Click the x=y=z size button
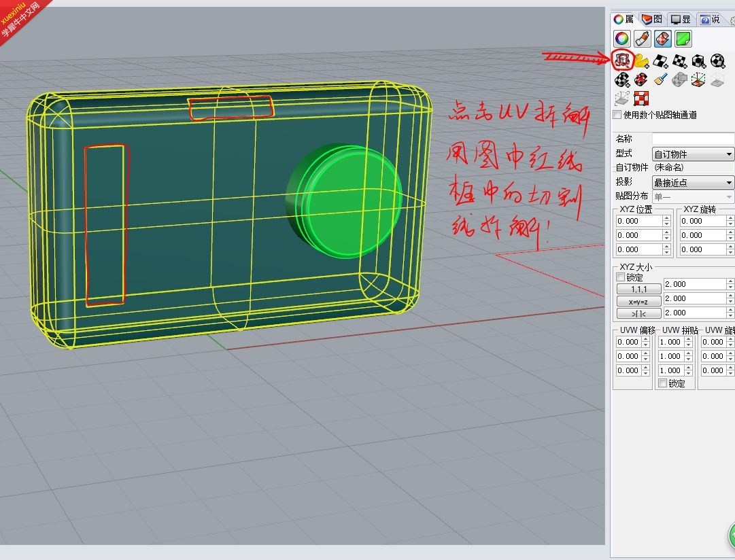Screen dimensions: 735x560 [638, 301]
